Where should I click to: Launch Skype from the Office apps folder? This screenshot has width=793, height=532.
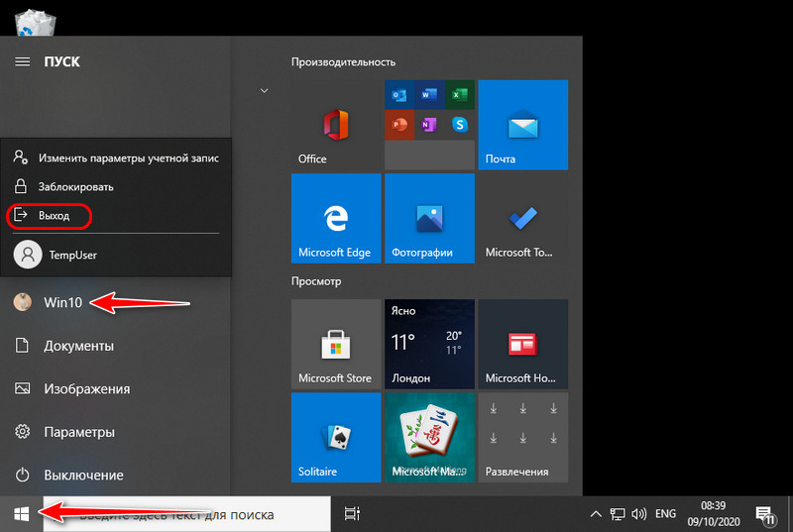coord(460,124)
